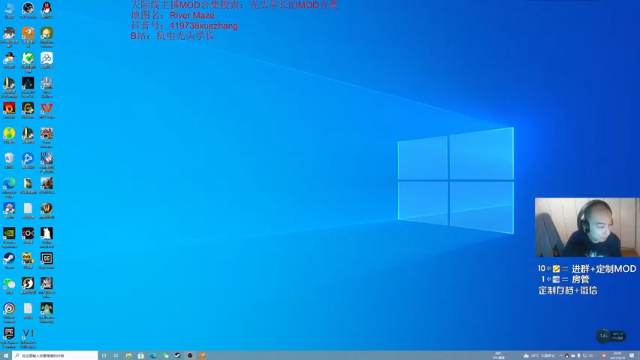Viewport: 640px width, 360px height.
Task: Open the World of Warcraft desktop icon
Action: (47, 210)
